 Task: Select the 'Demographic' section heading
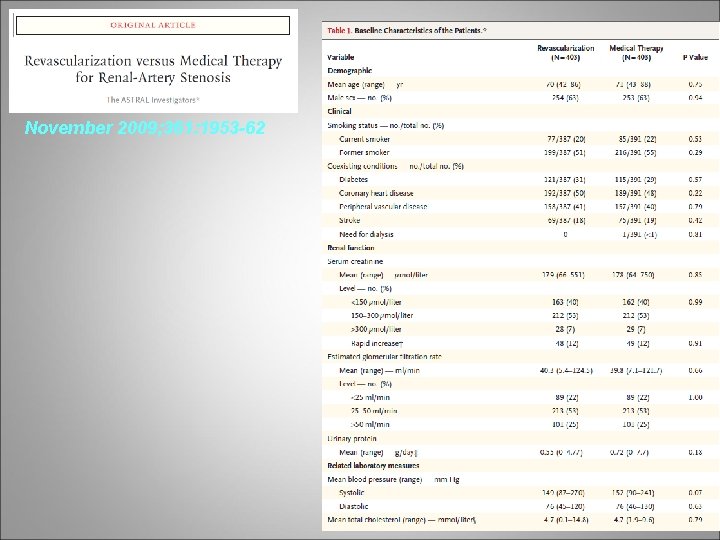pos(349,71)
